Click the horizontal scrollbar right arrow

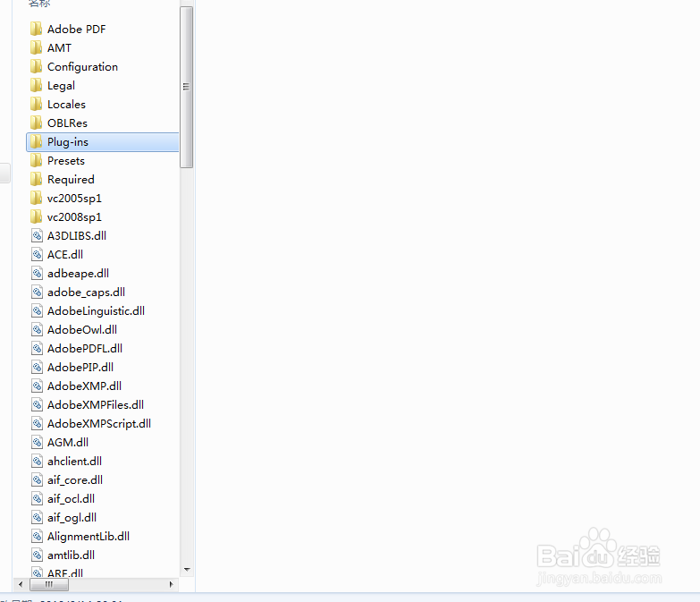click(172, 584)
